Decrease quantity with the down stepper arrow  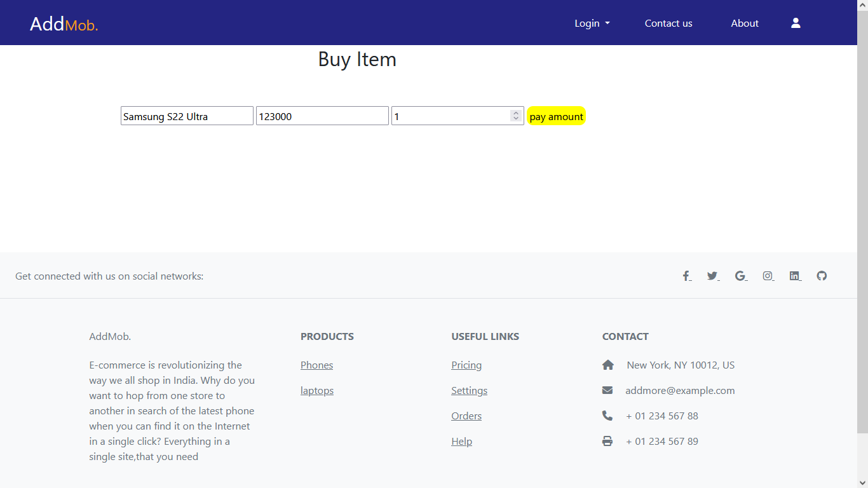(515, 119)
